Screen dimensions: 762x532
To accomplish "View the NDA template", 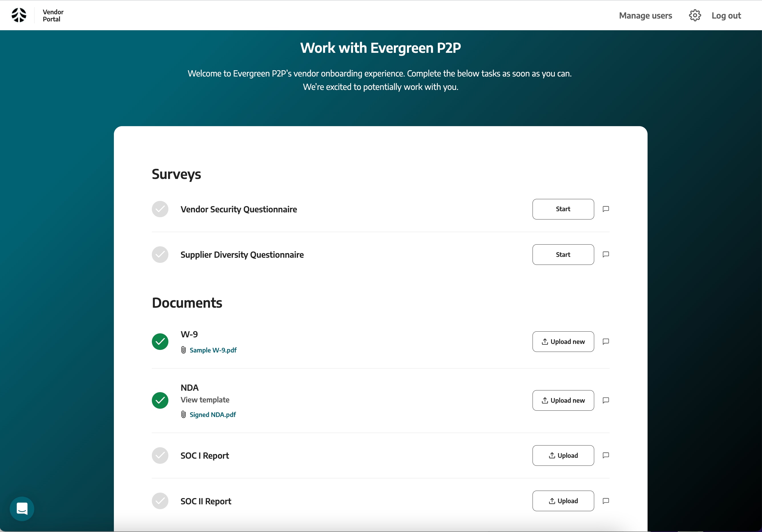I will (205, 400).
